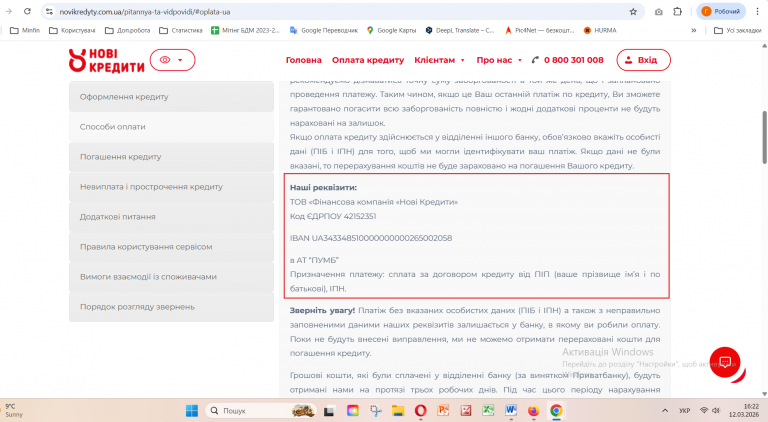Open the red chat widget button
The width and height of the screenshot is (768, 422).
[725, 362]
